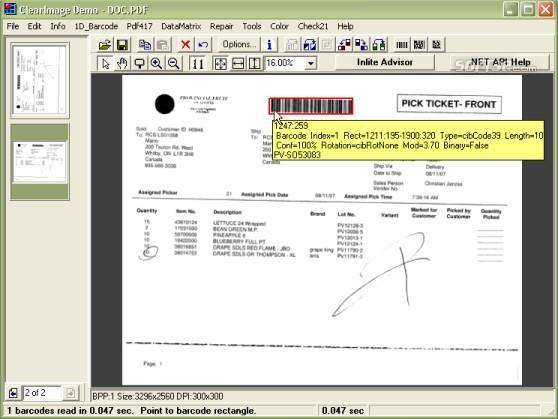Viewport: 558px width, 419px height.
Task: Select the first page thumbnail
Action: click(x=40, y=80)
